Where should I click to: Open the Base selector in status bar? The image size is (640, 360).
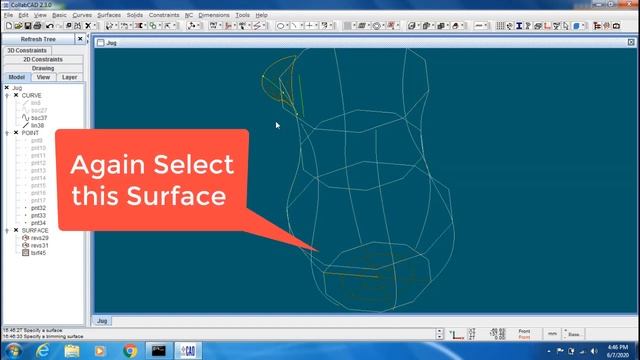point(573,334)
